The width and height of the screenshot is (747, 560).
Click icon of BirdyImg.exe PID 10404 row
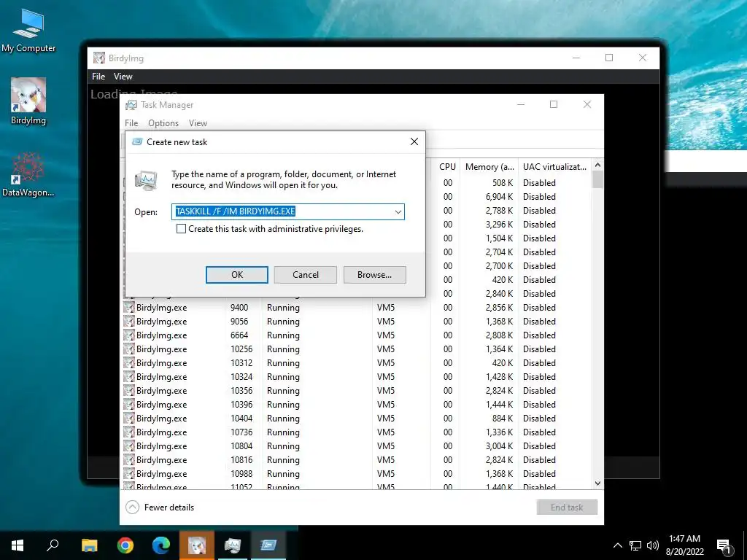click(x=128, y=418)
